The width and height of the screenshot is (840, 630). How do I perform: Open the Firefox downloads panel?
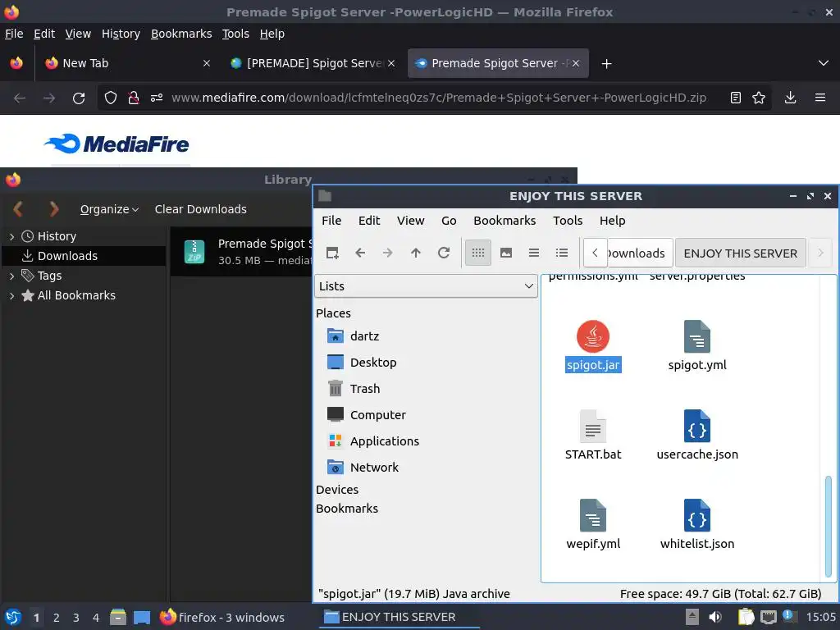click(x=790, y=98)
